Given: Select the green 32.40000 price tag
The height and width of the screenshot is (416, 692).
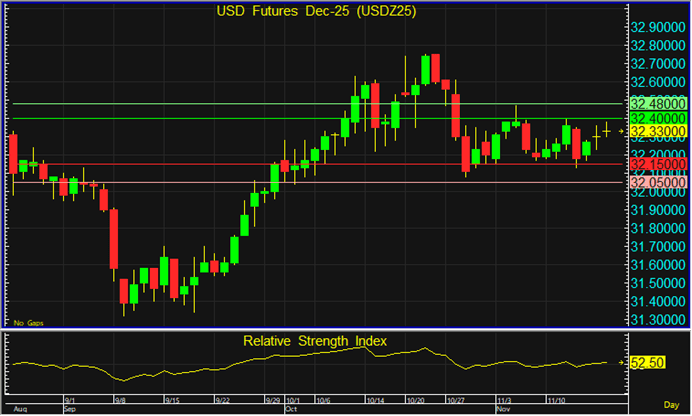Looking at the screenshot, I should pos(657,118).
